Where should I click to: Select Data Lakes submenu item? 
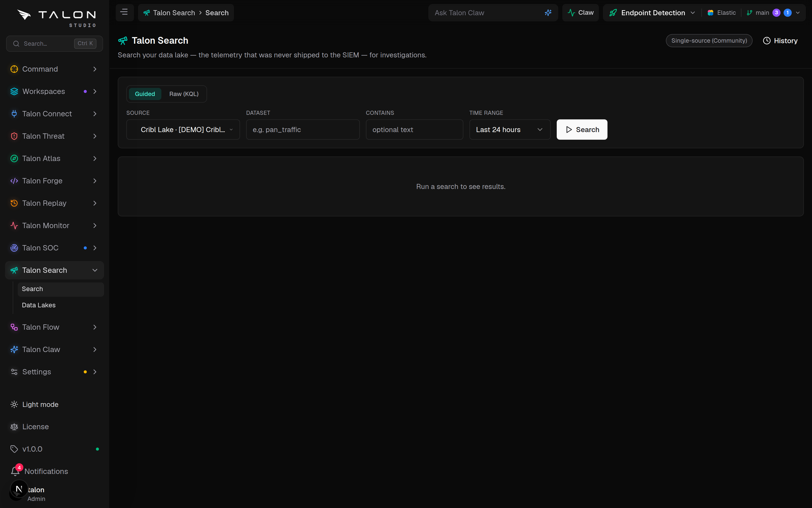point(61,305)
